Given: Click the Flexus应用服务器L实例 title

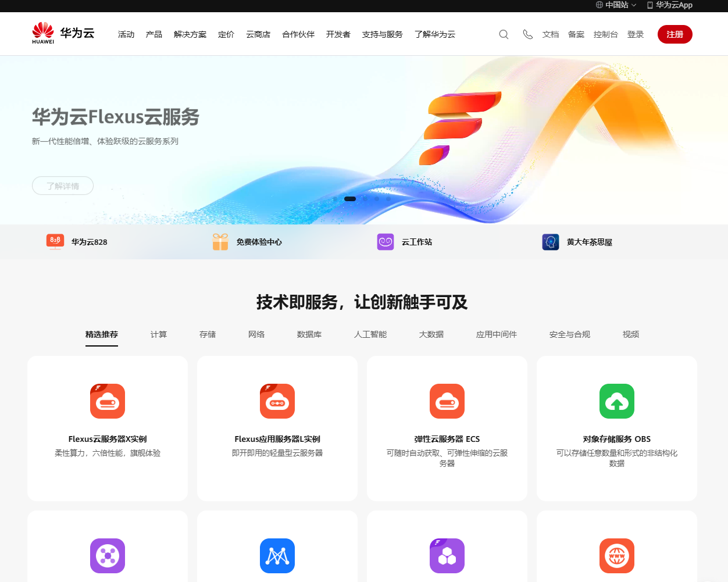Looking at the screenshot, I should tap(277, 439).
